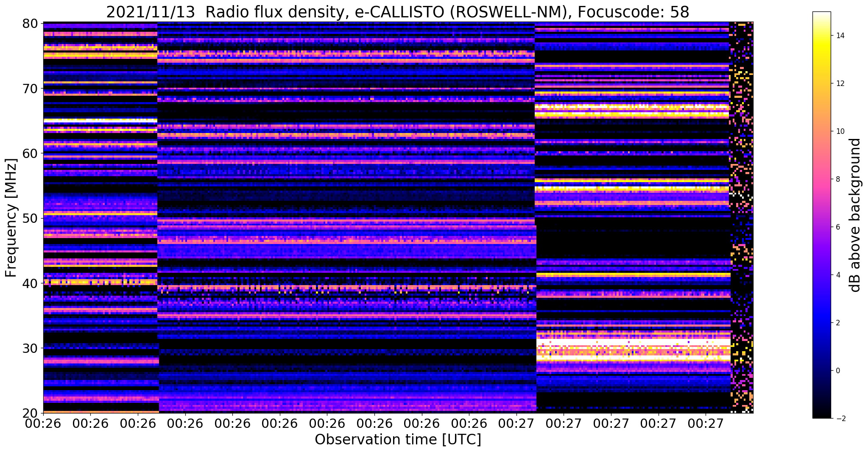Click the colorbar tick label 2
Screen dimensions: 868x452
pyautogui.click(x=837, y=323)
